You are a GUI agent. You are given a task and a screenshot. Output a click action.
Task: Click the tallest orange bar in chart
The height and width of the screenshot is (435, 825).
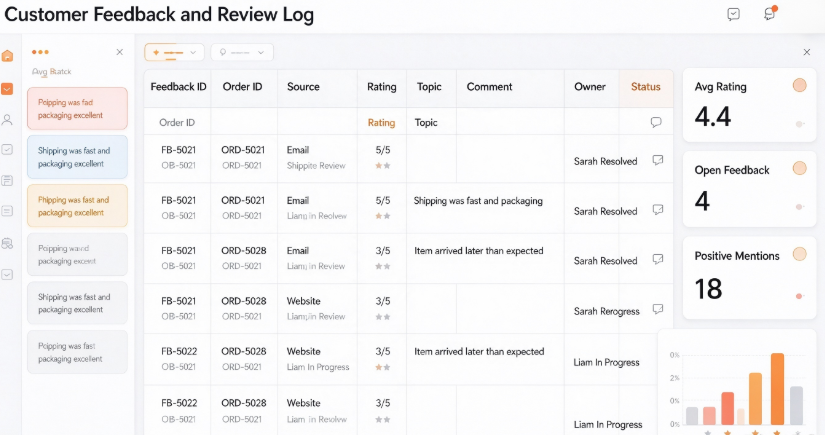pos(777,389)
